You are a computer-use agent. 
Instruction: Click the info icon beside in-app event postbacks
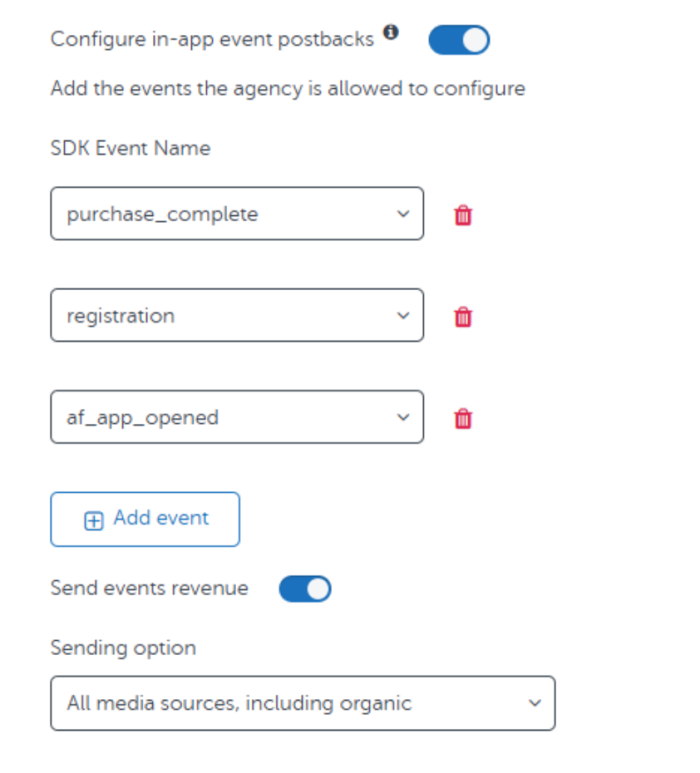point(391,32)
